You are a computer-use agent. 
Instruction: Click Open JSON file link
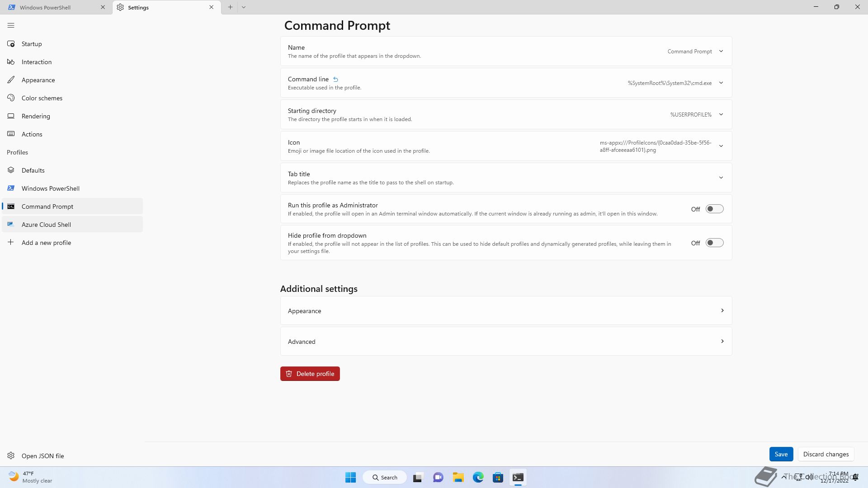pyautogui.click(x=72, y=456)
